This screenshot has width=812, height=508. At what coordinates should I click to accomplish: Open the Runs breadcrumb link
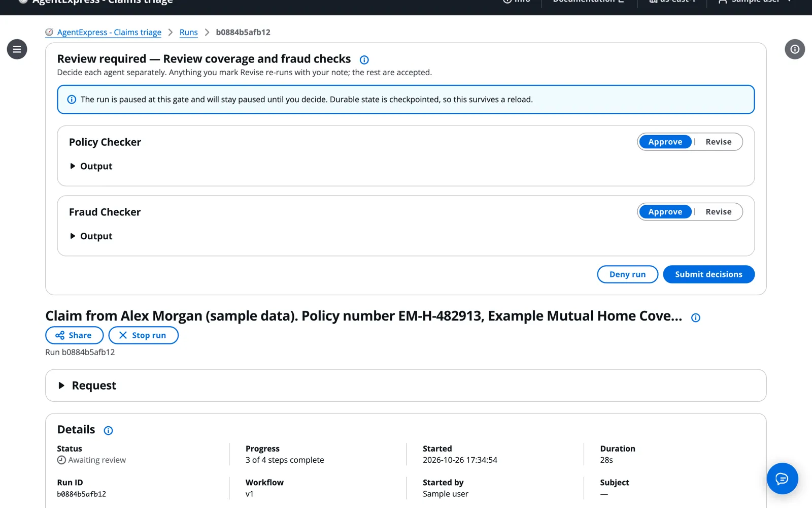[188, 33]
